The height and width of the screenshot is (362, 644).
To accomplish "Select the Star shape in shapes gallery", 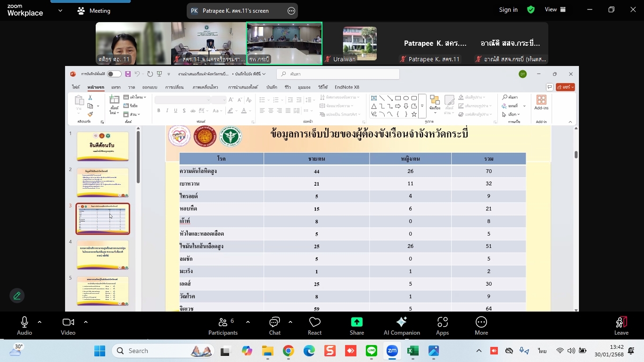I will pyautogui.click(x=414, y=114).
